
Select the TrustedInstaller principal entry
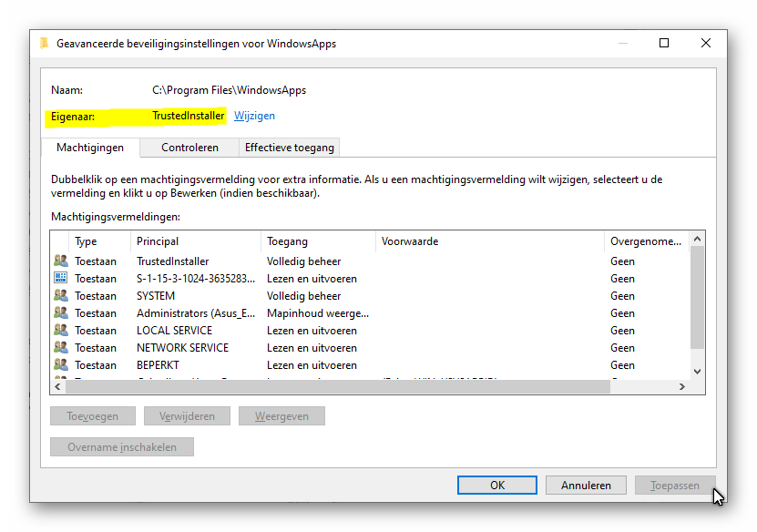173,261
